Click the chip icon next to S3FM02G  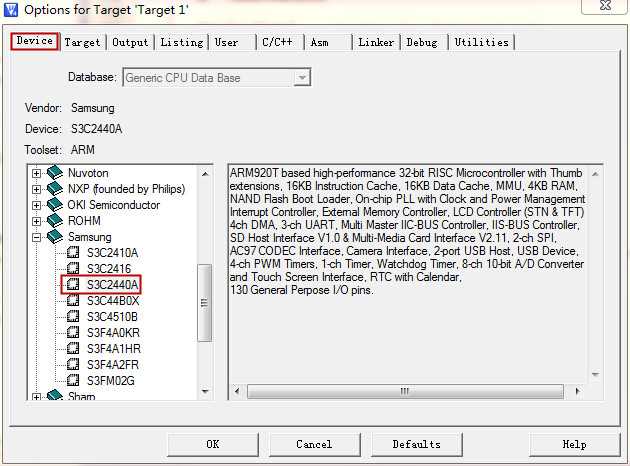(73, 380)
